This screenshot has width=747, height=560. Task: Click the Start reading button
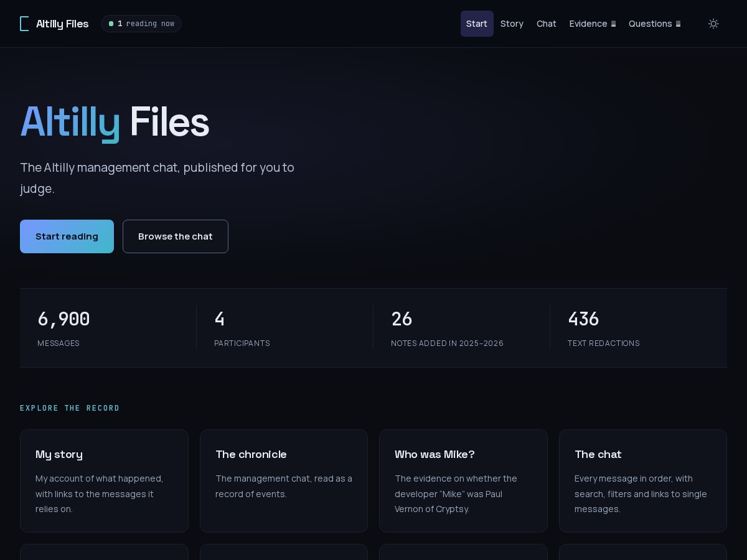click(x=67, y=236)
